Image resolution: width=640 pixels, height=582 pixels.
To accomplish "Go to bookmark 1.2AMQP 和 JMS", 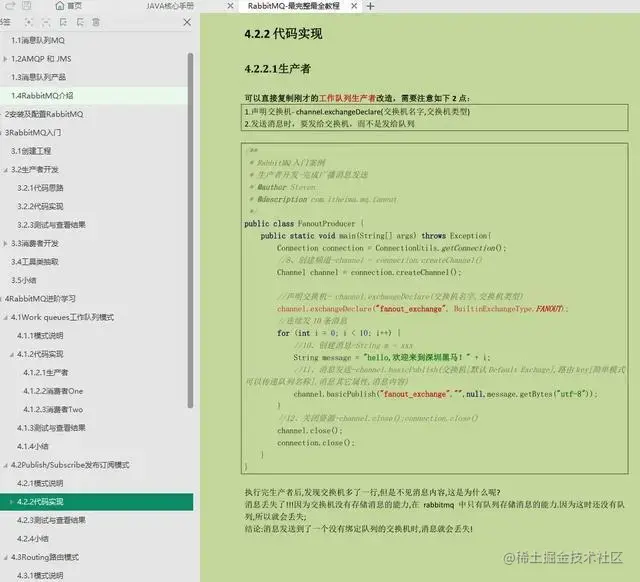I will click(41, 59).
